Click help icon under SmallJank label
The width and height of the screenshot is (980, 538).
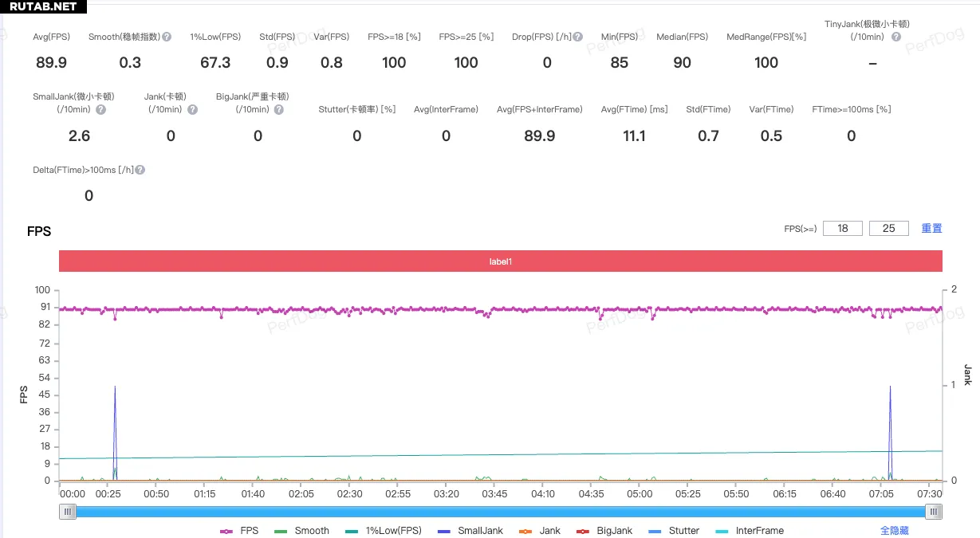pyautogui.click(x=100, y=110)
